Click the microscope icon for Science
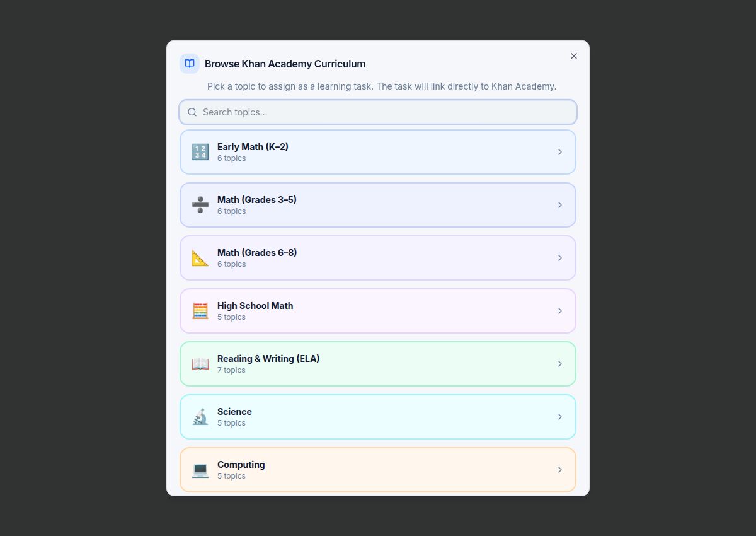Image resolution: width=756 pixels, height=536 pixels. tap(200, 417)
